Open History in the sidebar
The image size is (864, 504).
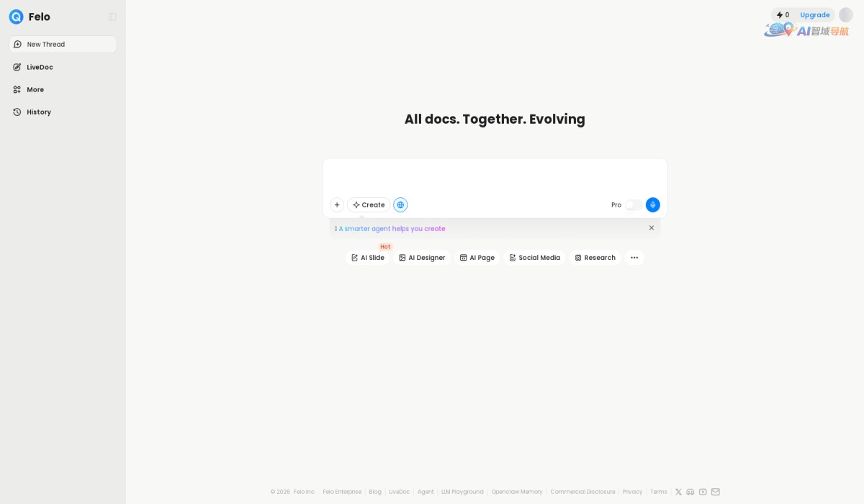pyautogui.click(x=39, y=112)
